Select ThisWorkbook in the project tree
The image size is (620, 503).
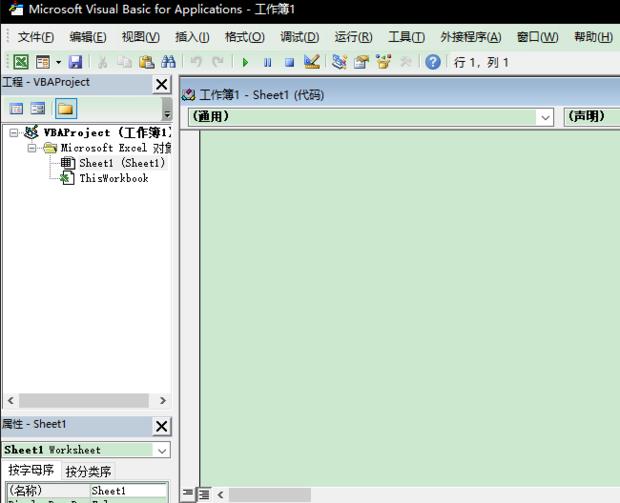tap(113, 178)
